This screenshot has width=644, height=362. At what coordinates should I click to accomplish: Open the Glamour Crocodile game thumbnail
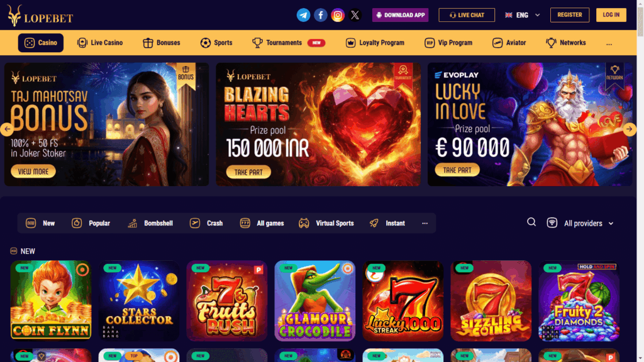click(x=315, y=300)
